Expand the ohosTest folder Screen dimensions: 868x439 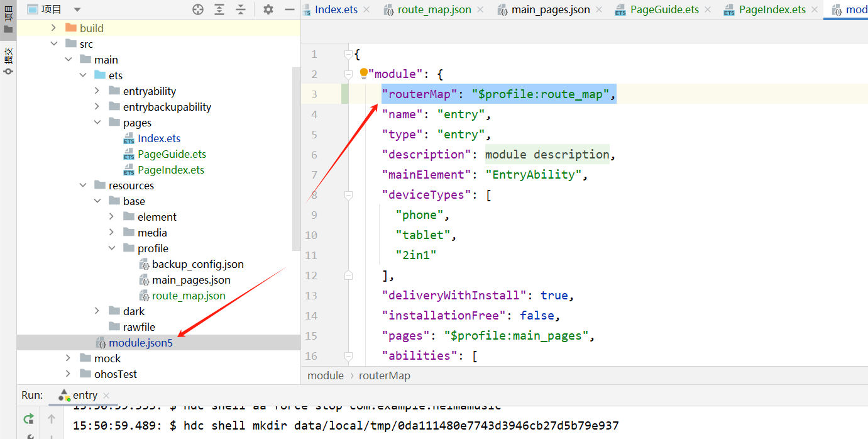(68, 374)
